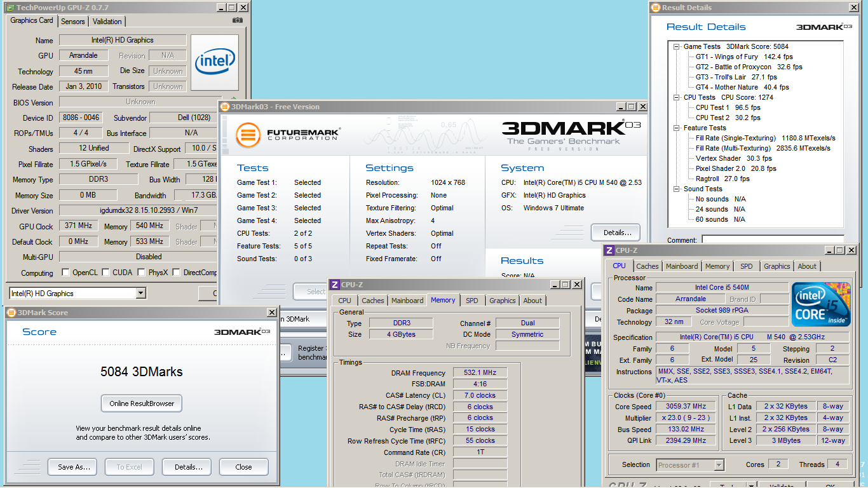Screen dimensions: 868x488
Task: Click the Intel Core i5 inside logo in CPU-Z
Action: coord(821,304)
